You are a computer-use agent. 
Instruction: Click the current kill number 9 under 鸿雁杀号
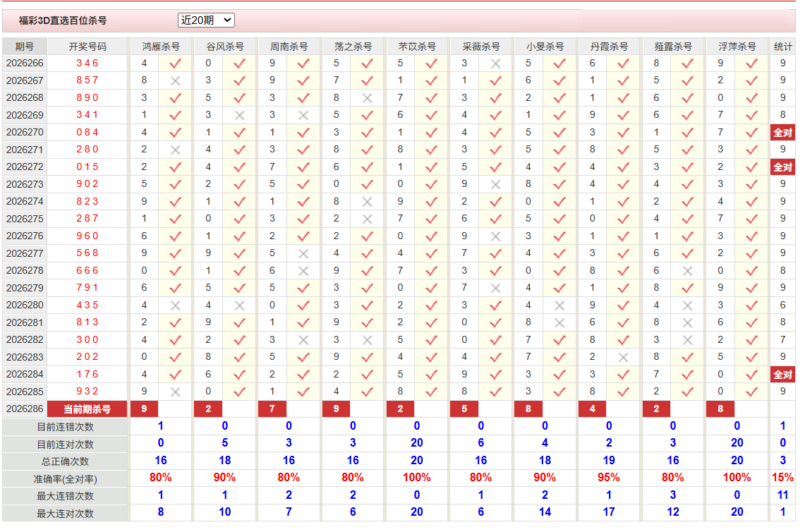(144, 409)
